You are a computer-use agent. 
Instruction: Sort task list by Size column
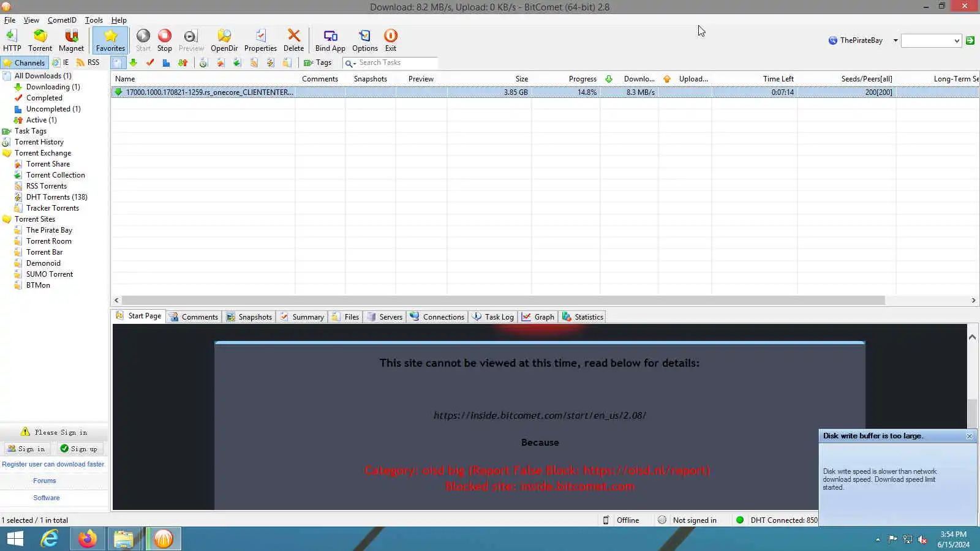[489, 79]
